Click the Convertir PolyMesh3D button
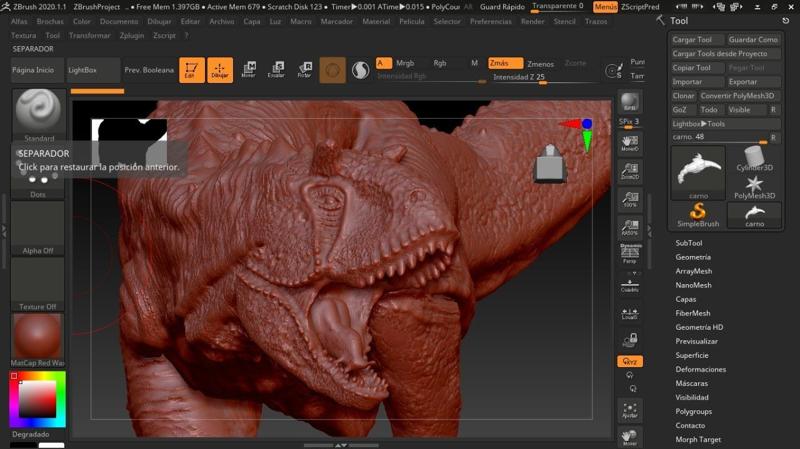The height and width of the screenshot is (449, 800). click(x=739, y=96)
